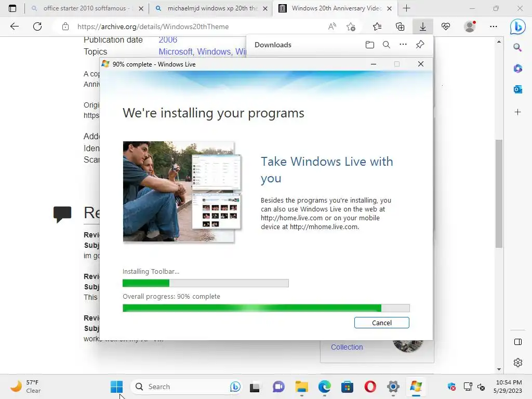Close the Windows 20th Anniversary tab
The width and height of the screenshot is (532, 399).
[x=390, y=8]
